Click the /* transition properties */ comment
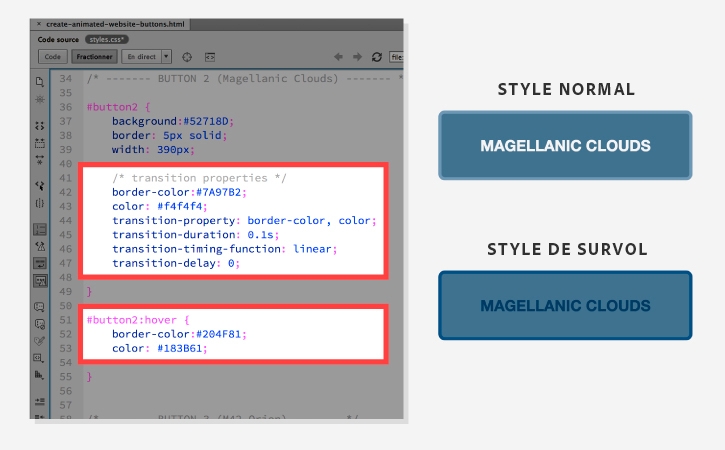The image size is (725, 450). click(x=199, y=178)
